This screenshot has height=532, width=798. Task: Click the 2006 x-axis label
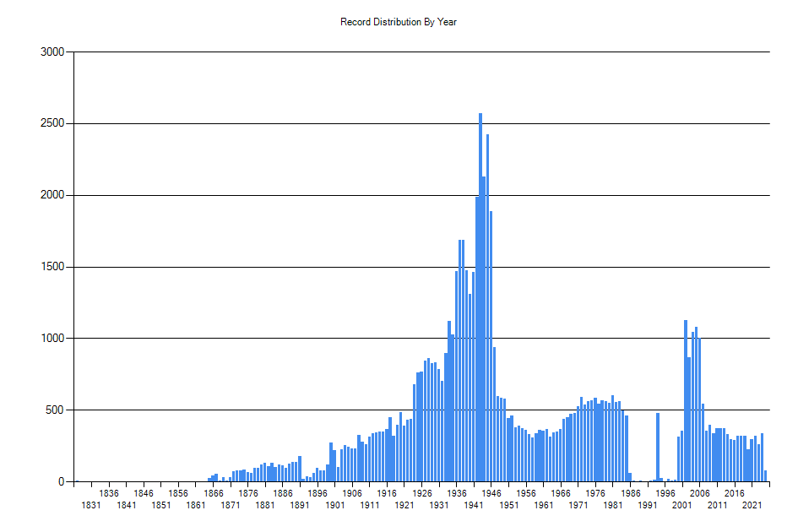pos(700,493)
